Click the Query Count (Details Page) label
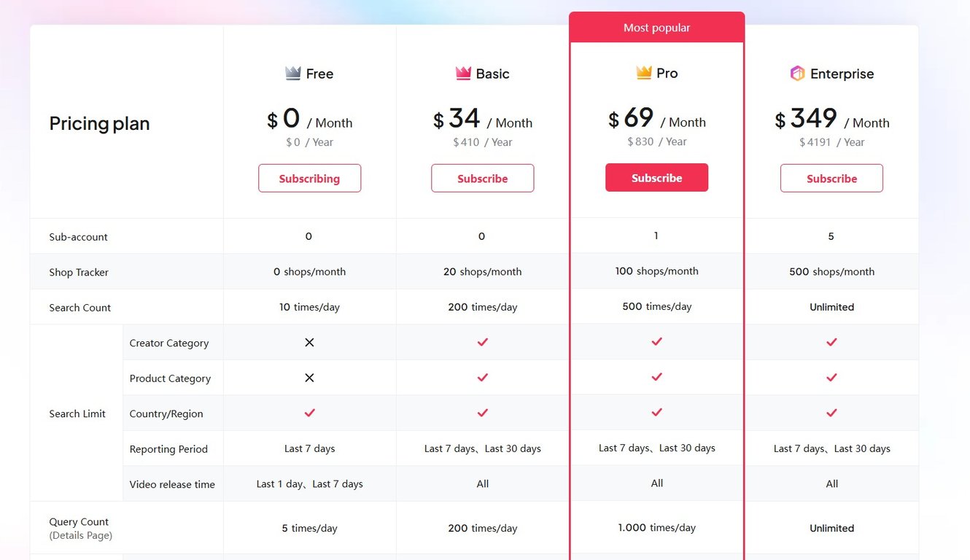This screenshot has width=970, height=560. click(80, 528)
